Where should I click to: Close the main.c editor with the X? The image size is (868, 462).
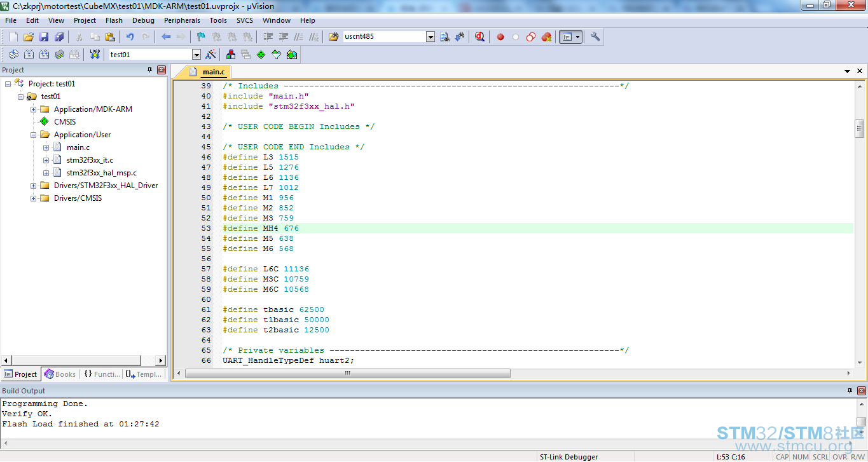[x=860, y=71]
